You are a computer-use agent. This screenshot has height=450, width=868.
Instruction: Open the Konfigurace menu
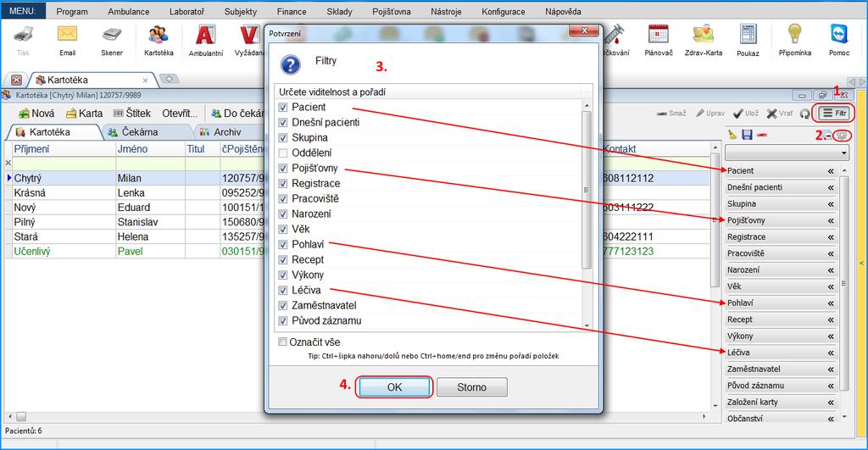(x=504, y=11)
